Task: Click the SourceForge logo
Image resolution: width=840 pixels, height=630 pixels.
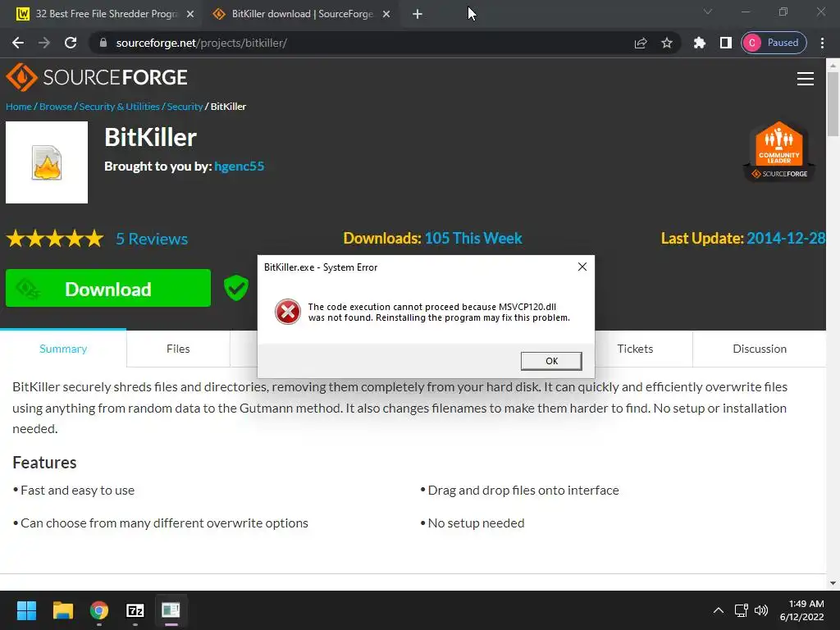Action: click(97, 78)
